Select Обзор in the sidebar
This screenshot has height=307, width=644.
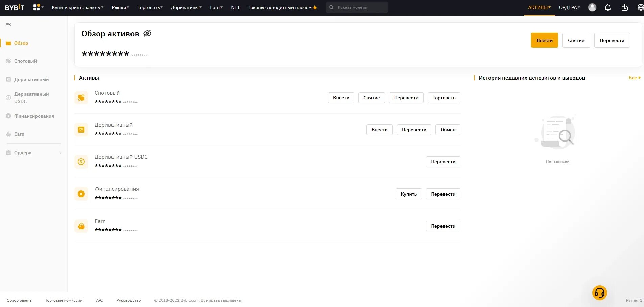[x=21, y=43]
